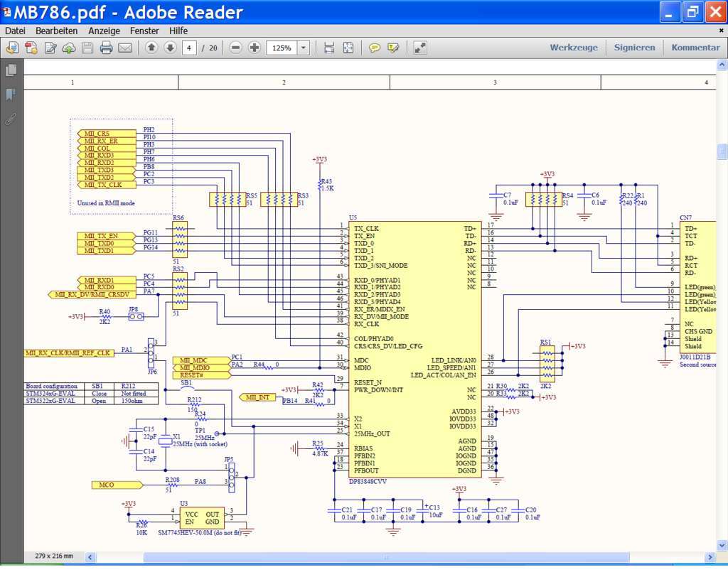Open the Hilfe menu
The height and width of the screenshot is (582, 728).
[178, 31]
